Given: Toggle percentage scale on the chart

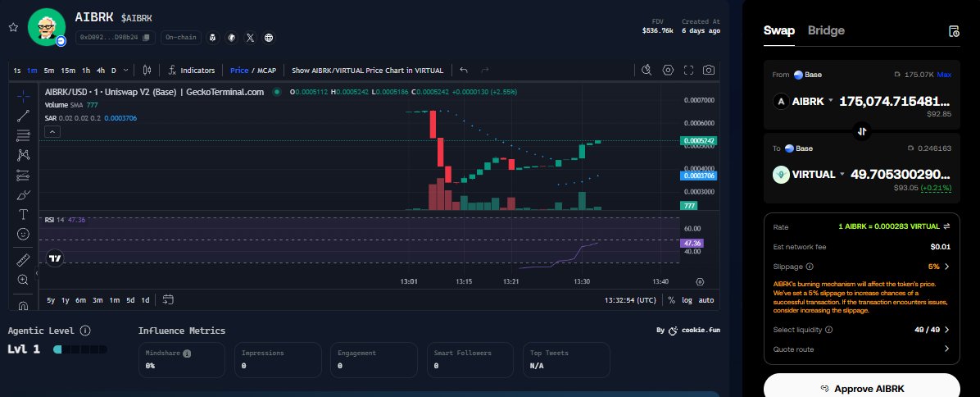Looking at the screenshot, I should coord(671,300).
